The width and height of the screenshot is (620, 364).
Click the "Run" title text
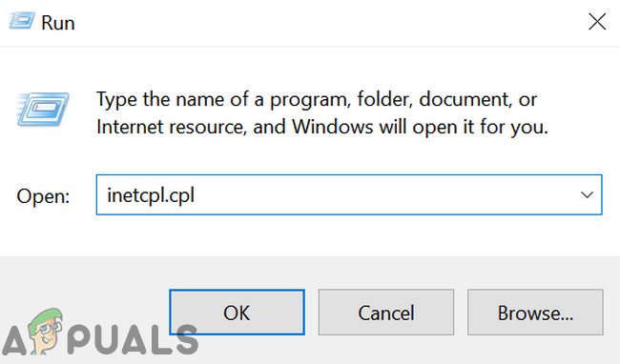point(58,23)
